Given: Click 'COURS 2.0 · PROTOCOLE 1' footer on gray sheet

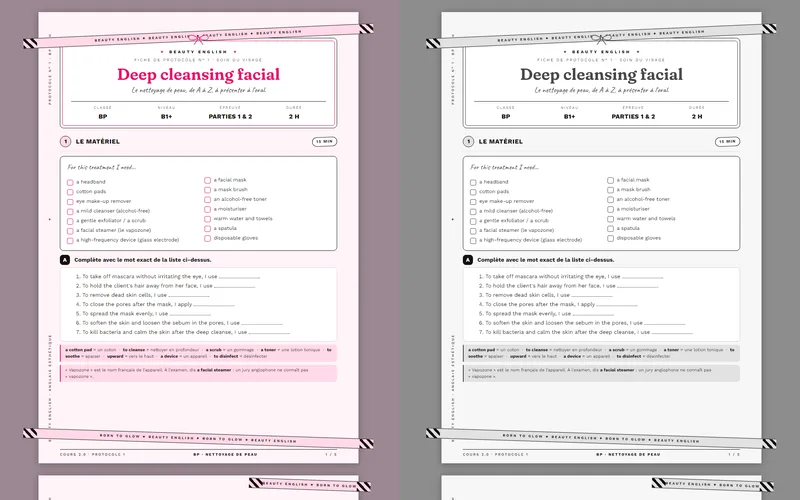Looking at the screenshot, I should [x=495, y=454].
